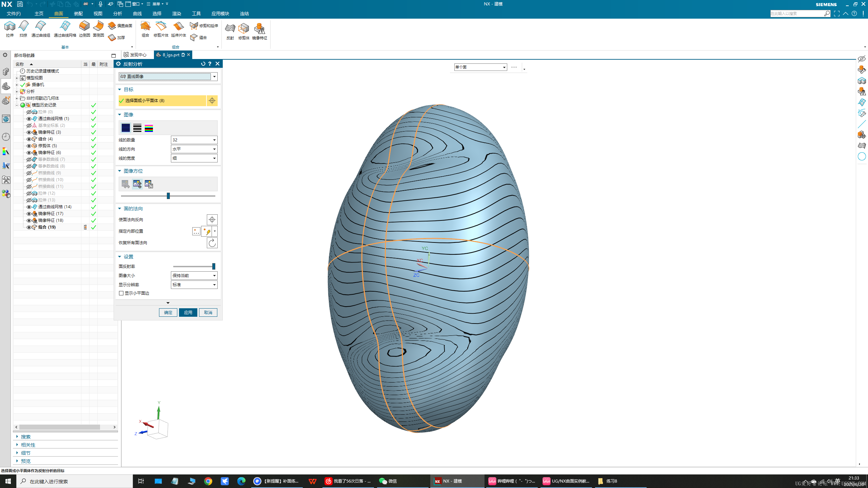Open the 线的数量 dropdown
The image size is (868, 488).
pos(194,140)
